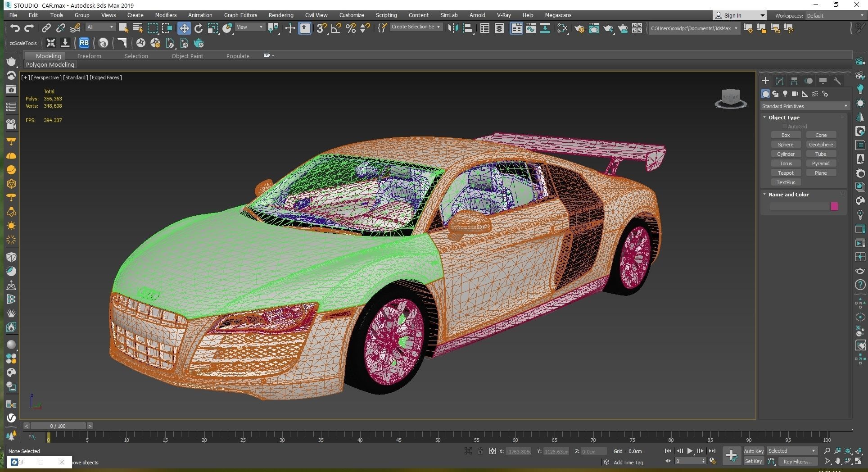Image resolution: width=868 pixels, height=472 pixels.
Task: Click the Perspective viewport label
Action: pyautogui.click(x=46, y=77)
